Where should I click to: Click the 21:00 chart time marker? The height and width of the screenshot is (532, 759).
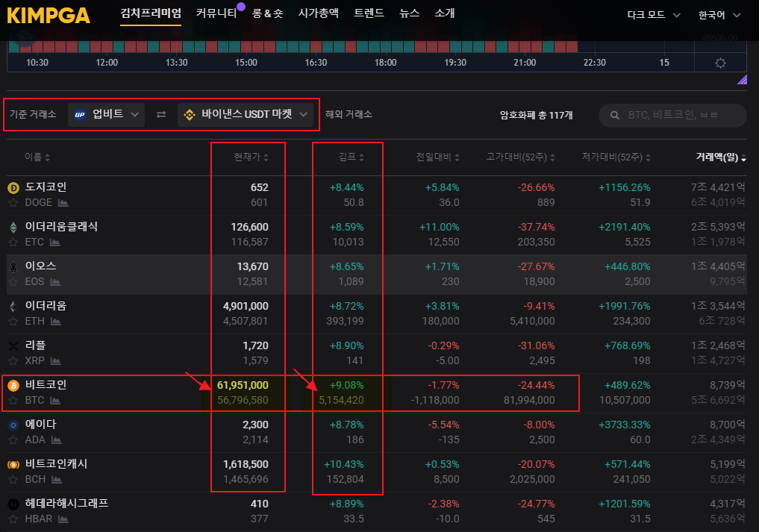(x=525, y=63)
